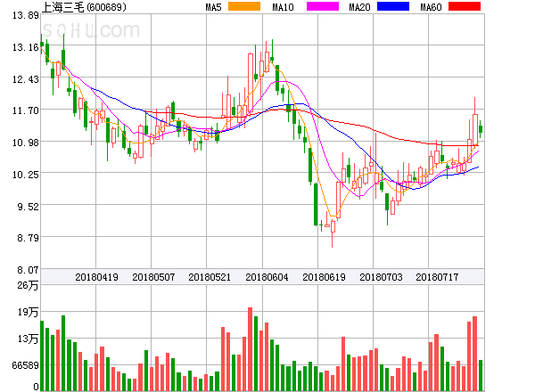Click the 20180619 date label
The width and height of the screenshot is (535, 392).
click(325, 277)
